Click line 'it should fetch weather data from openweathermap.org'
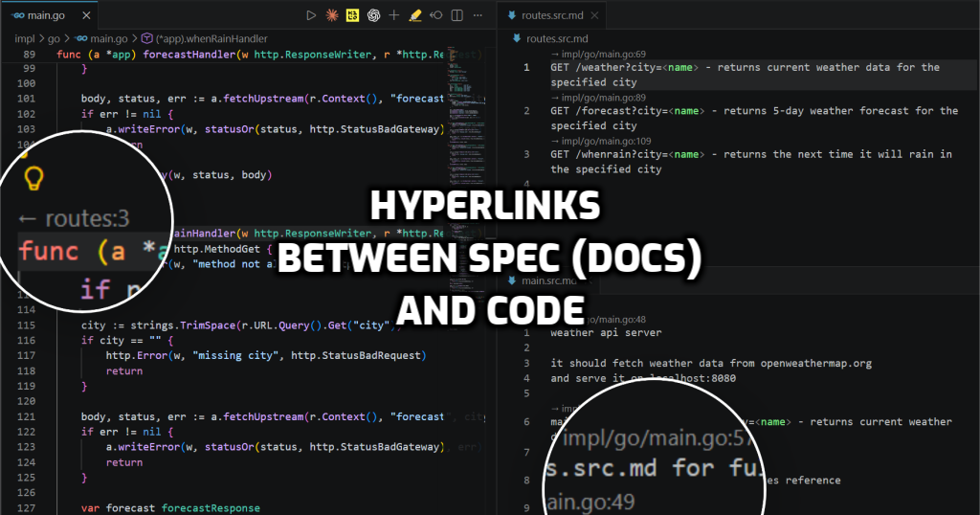Viewport: 980px width, 515px height. click(x=711, y=363)
